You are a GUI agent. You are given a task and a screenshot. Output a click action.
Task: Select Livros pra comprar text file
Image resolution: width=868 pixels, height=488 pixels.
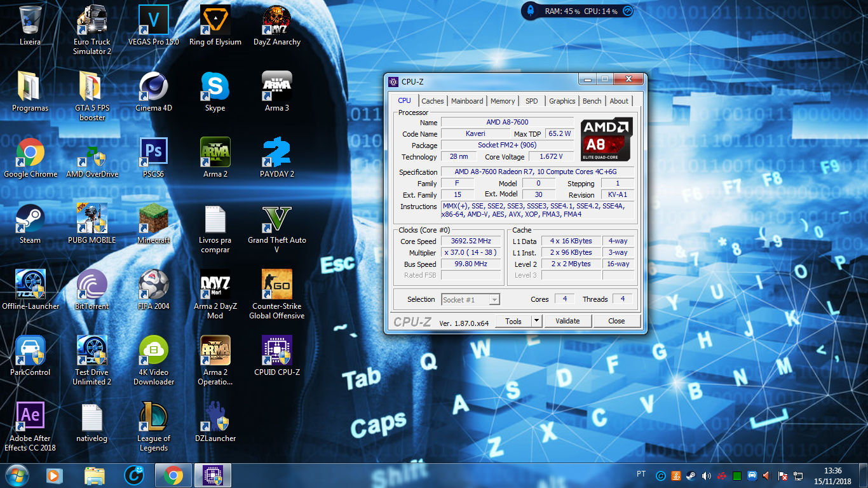pyautogui.click(x=215, y=228)
